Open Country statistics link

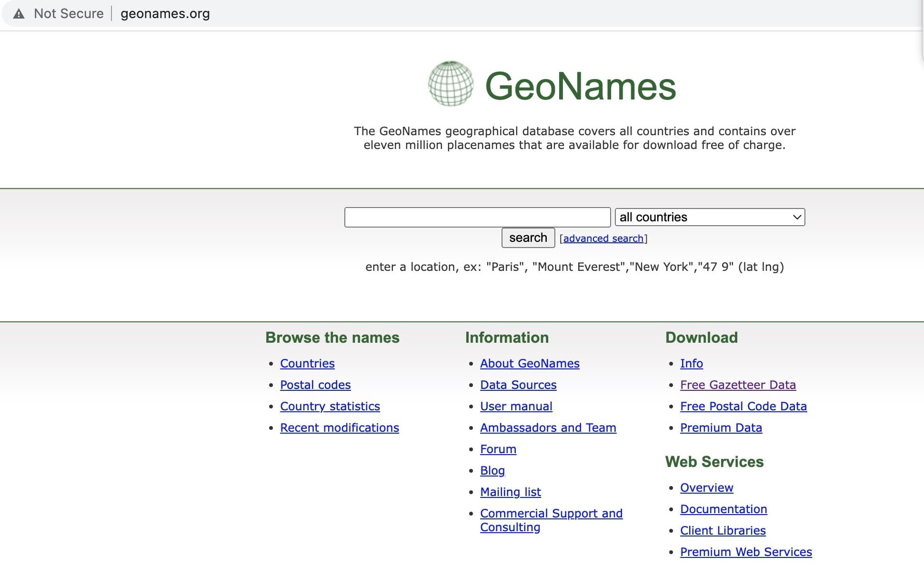[x=330, y=406]
